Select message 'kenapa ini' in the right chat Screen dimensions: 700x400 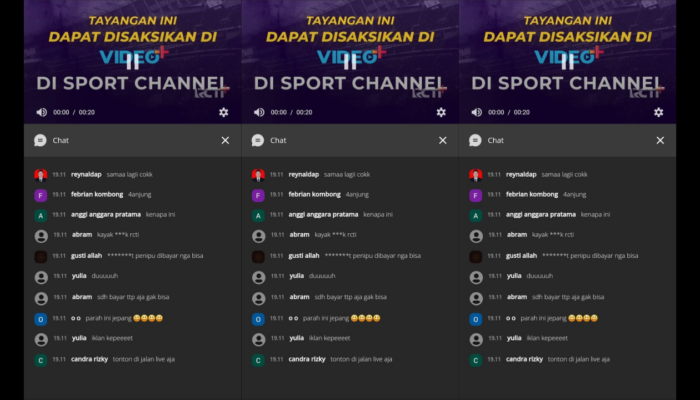(595, 214)
